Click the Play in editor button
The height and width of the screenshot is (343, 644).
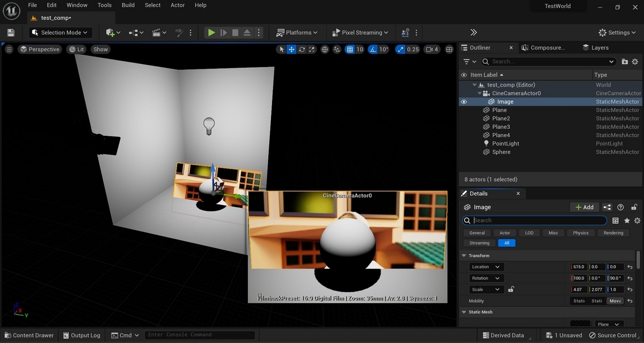211,33
